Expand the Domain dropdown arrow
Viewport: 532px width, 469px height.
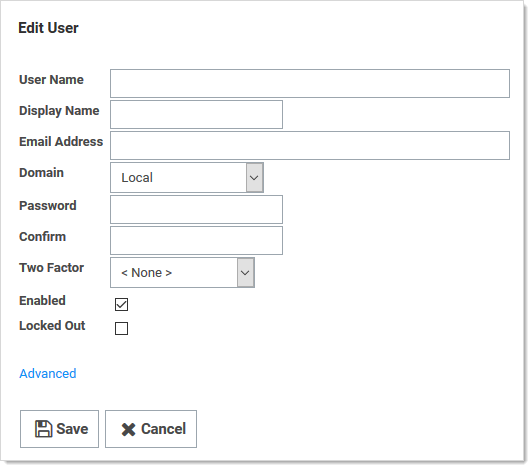tap(254, 177)
